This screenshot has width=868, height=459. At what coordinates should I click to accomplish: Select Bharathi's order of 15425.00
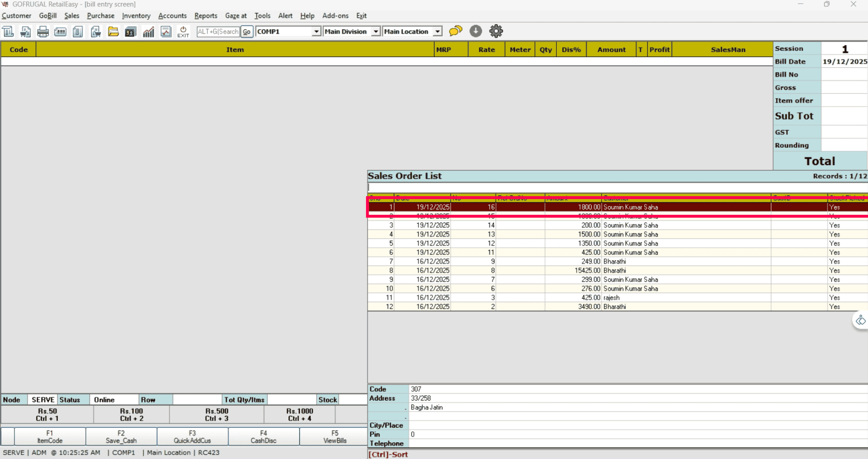(x=618, y=270)
